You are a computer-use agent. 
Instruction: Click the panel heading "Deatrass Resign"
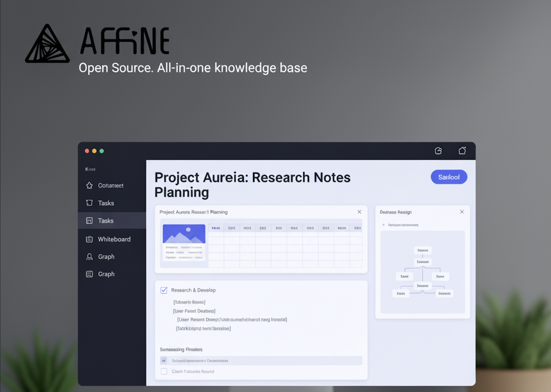click(396, 212)
